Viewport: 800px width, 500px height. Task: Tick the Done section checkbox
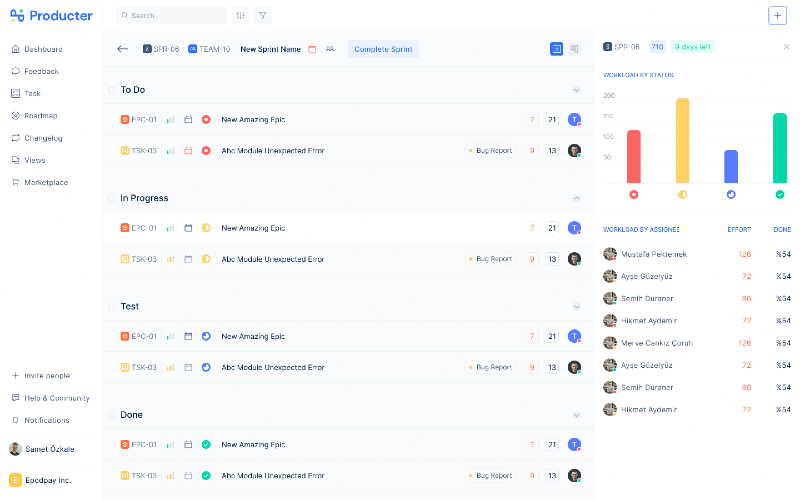[111, 415]
